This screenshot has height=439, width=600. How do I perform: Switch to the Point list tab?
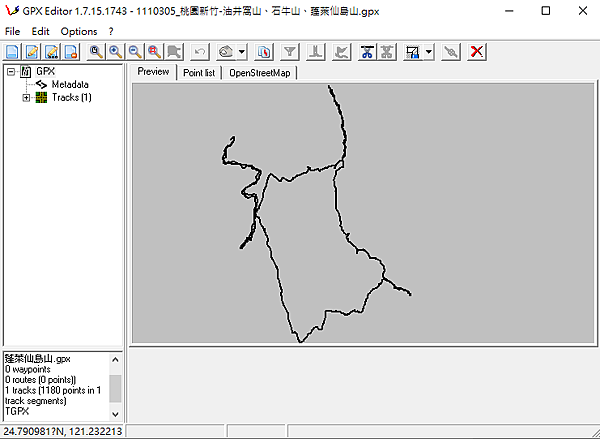point(199,73)
